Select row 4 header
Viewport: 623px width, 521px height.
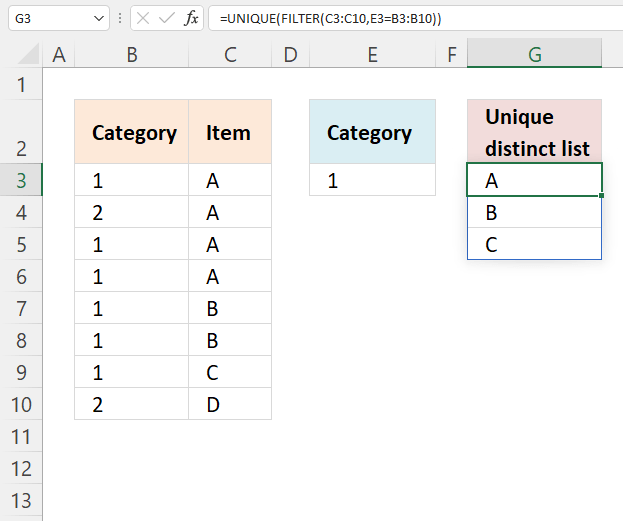click(x=21, y=212)
